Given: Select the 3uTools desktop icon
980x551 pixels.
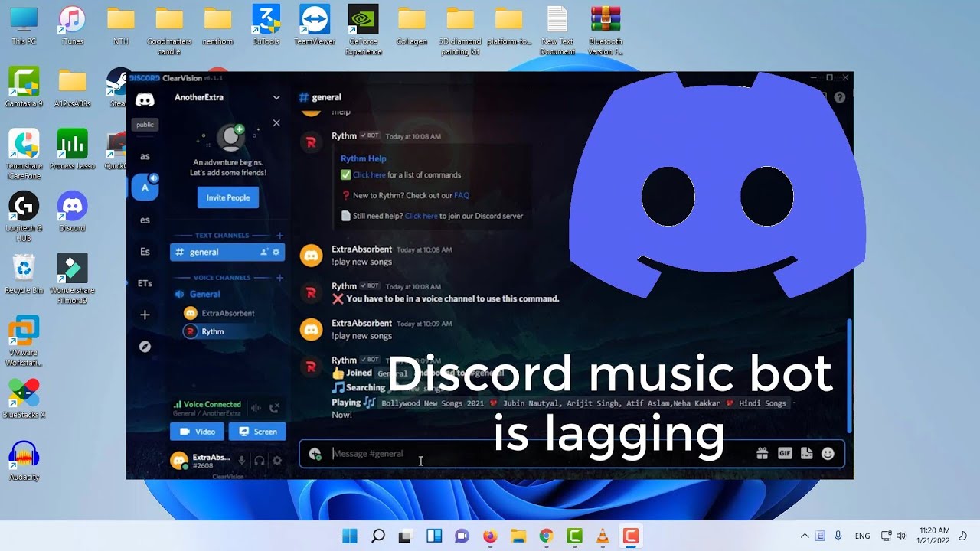Looking at the screenshot, I should point(266,25).
